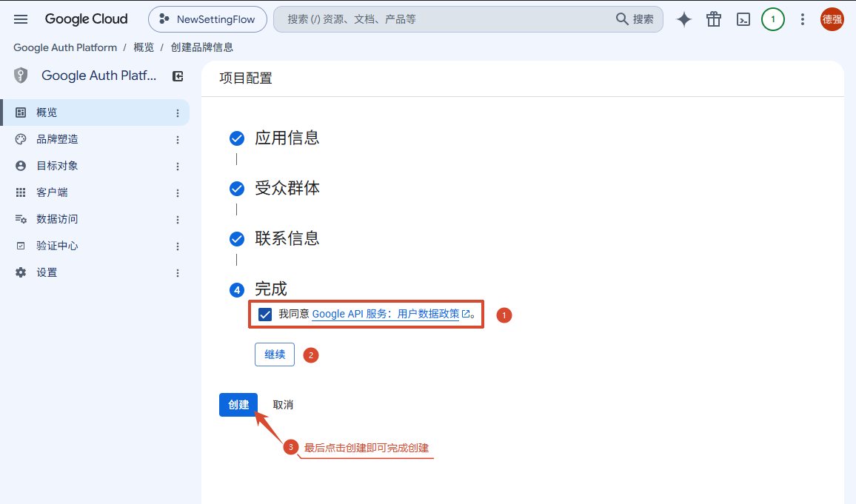
Task: Select 数据访问 in the sidebar
Action: [x=95, y=219]
